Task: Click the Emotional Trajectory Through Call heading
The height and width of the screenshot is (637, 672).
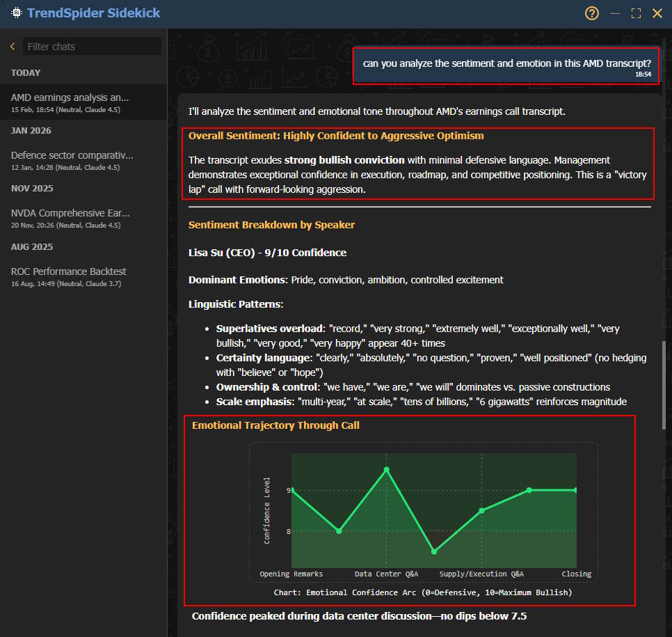Action: (x=275, y=425)
